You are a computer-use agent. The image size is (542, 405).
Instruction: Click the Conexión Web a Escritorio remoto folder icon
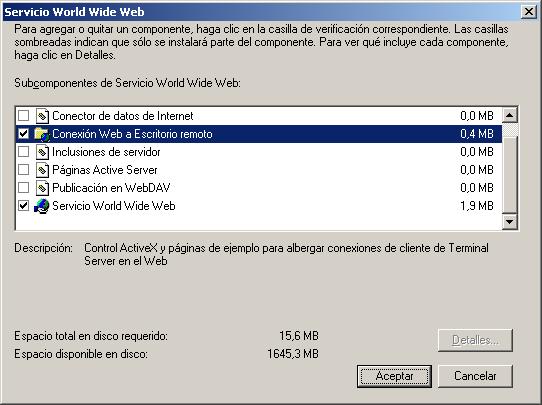point(42,134)
